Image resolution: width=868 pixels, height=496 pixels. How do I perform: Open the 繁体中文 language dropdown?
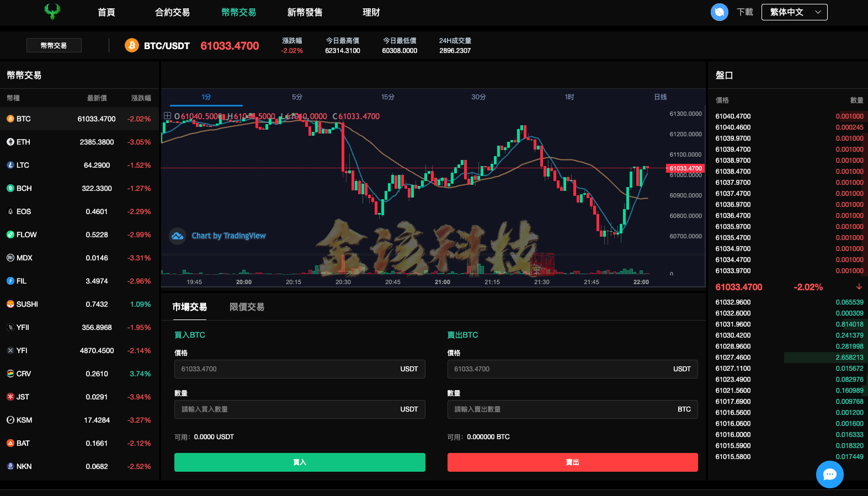point(794,12)
